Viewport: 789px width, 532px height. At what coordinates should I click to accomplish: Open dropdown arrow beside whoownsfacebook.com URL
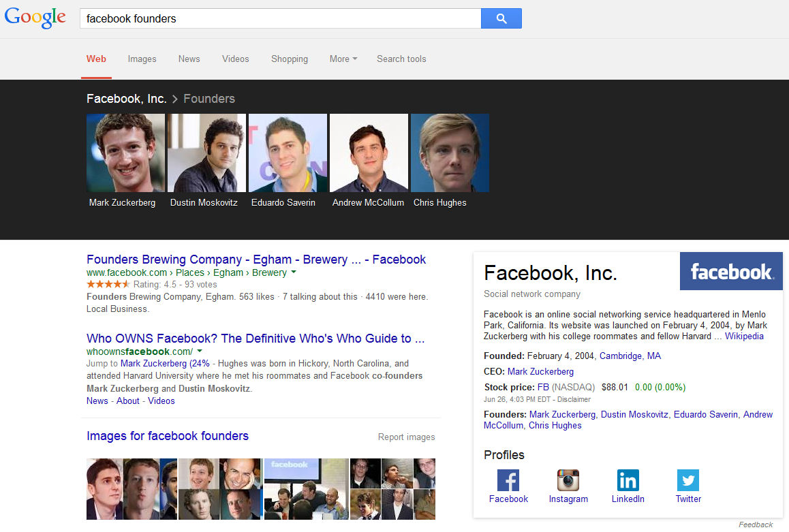pyautogui.click(x=200, y=351)
